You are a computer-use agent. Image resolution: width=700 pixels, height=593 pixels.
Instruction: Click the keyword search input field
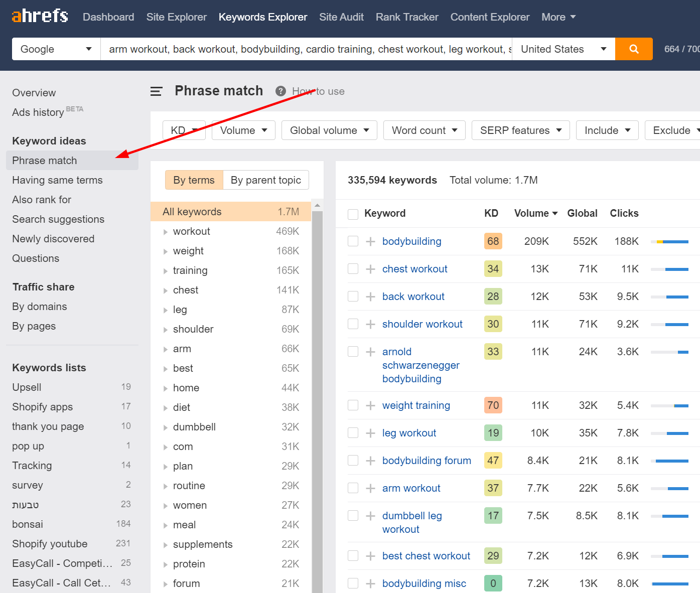(x=306, y=49)
